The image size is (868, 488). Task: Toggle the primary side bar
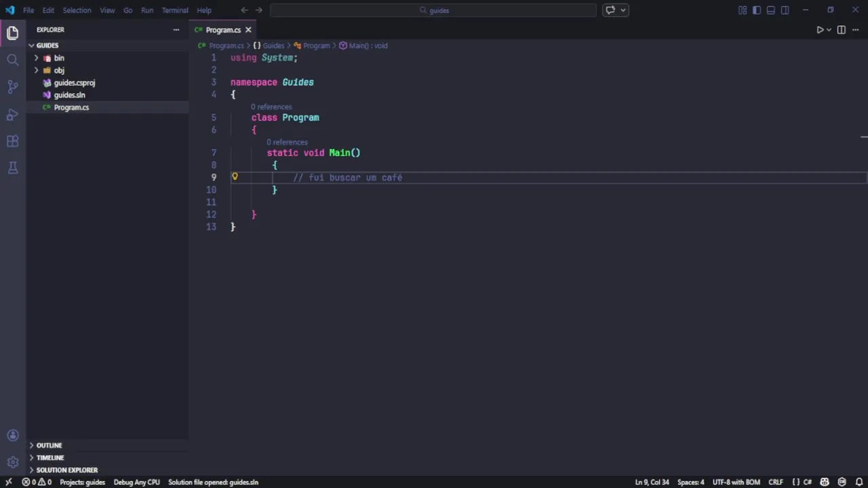coord(757,10)
